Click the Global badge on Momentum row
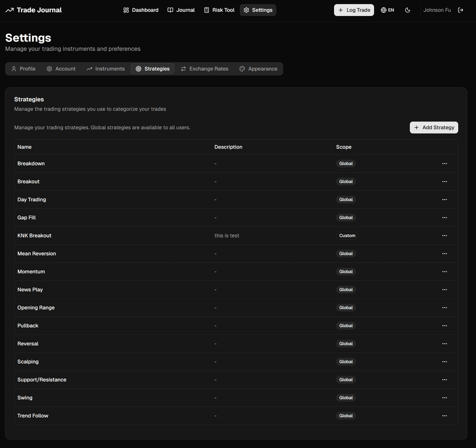 tap(346, 271)
